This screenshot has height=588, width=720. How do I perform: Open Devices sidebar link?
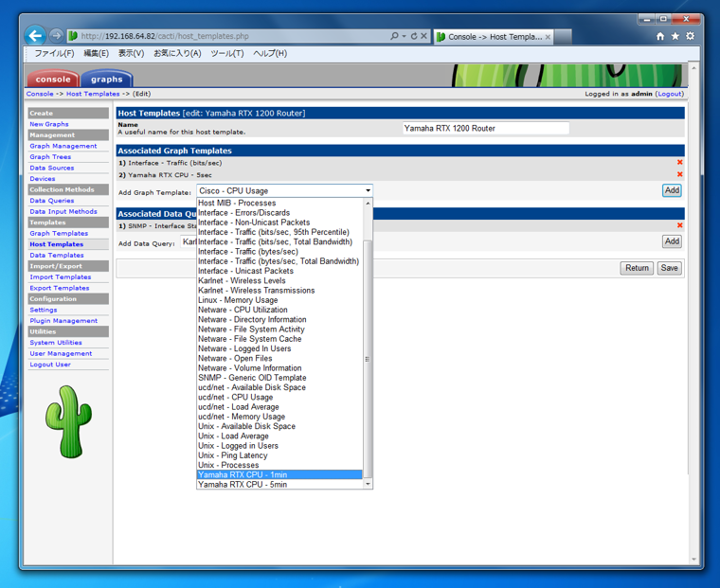click(43, 179)
